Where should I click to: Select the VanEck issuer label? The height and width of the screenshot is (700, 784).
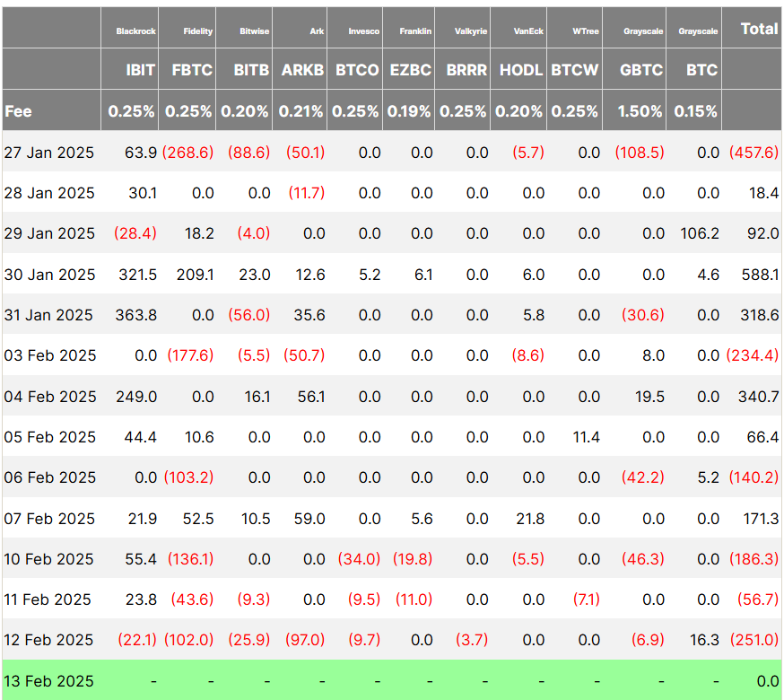(x=527, y=31)
